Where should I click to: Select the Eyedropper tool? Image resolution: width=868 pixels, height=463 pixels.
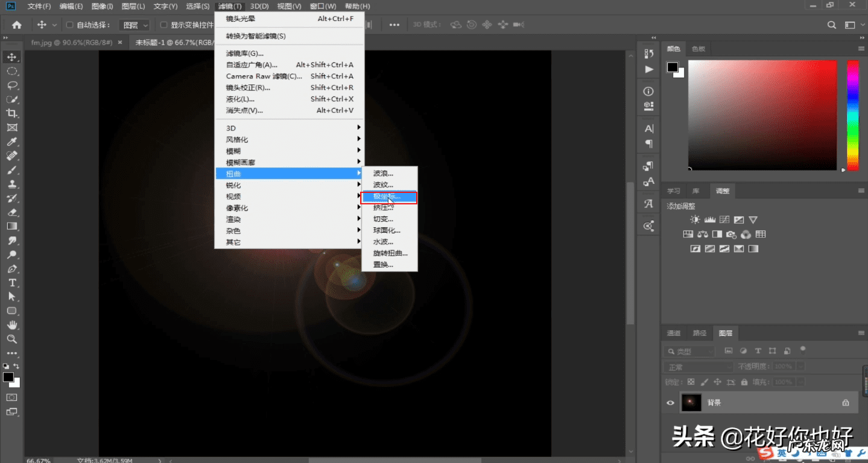pyautogui.click(x=12, y=142)
